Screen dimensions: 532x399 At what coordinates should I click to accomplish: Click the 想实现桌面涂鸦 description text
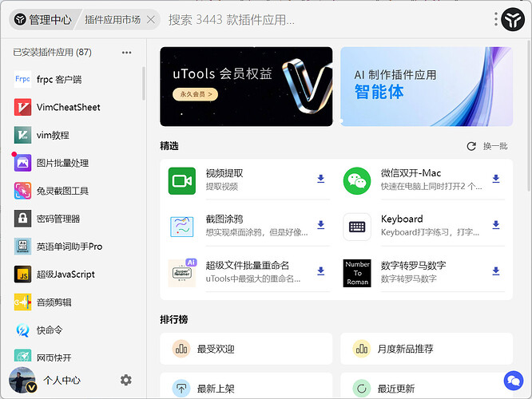point(256,232)
